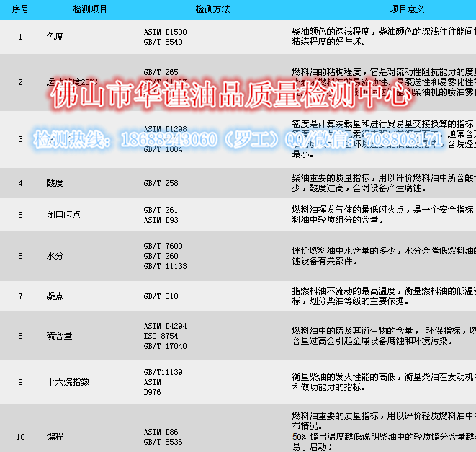
Task: Click the D976 method text
Action: (152, 392)
